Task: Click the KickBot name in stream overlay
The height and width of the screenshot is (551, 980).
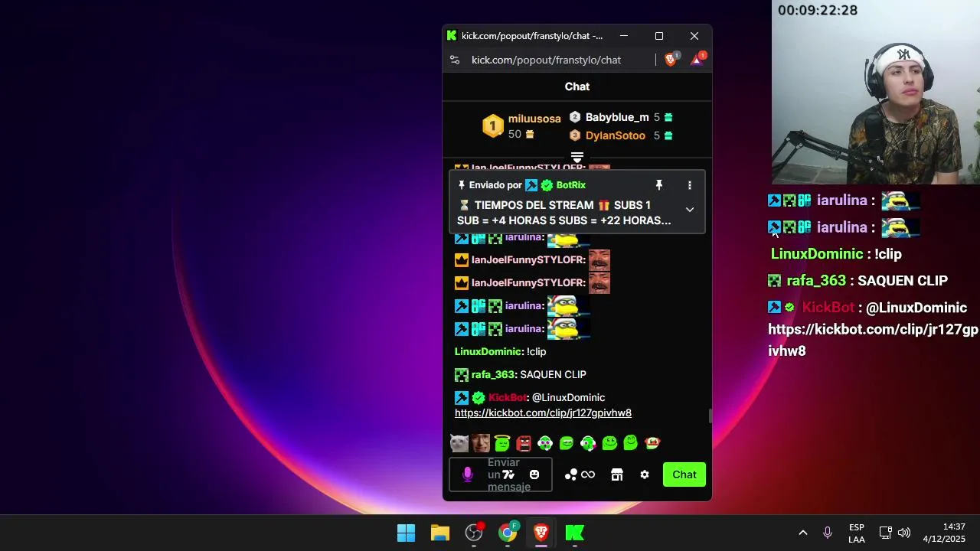Action: tap(828, 308)
